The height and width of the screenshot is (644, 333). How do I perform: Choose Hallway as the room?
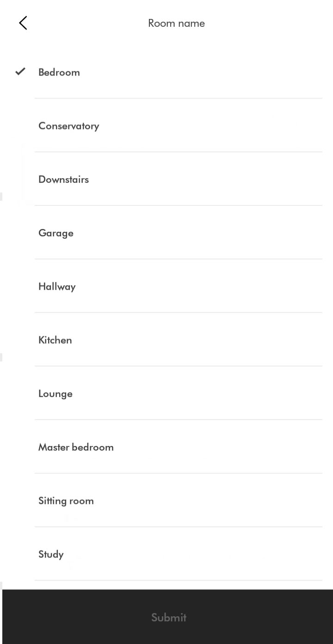click(166, 286)
